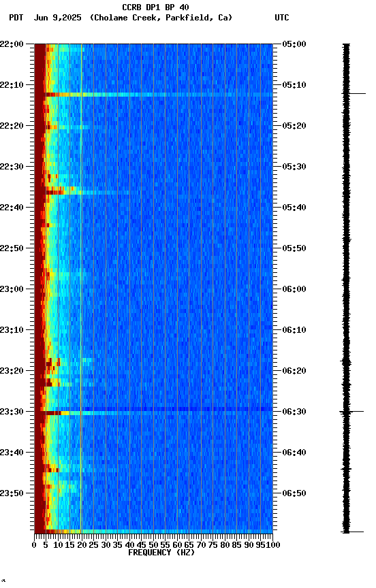Click the 06:20 UTC time label
The height and width of the screenshot is (588, 376).
point(294,372)
